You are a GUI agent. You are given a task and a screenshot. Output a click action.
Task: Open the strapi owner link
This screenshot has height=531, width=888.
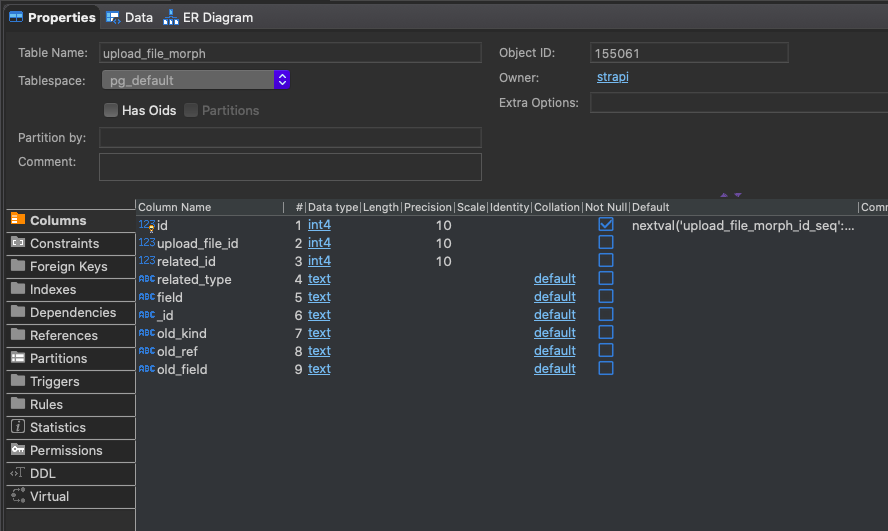pyautogui.click(x=612, y=77)
